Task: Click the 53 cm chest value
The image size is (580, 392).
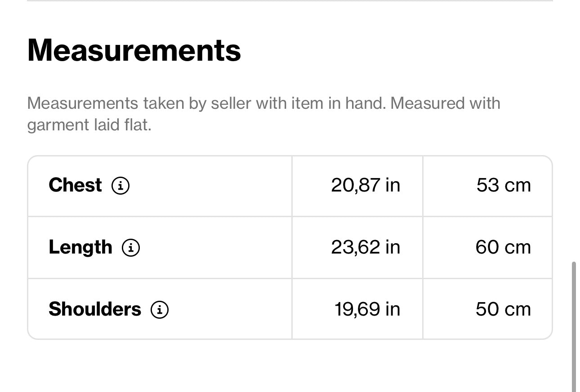Action: coord(504,185)
